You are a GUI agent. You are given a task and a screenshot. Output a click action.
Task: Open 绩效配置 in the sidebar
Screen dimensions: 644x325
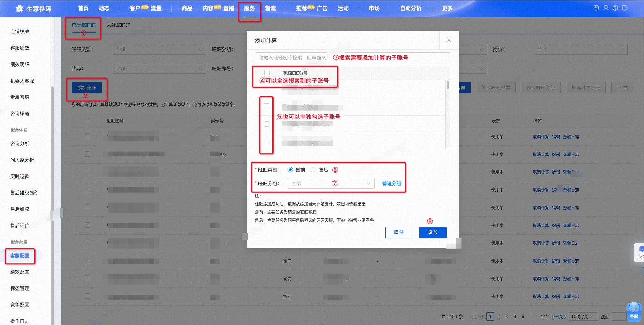click(20, 272)
